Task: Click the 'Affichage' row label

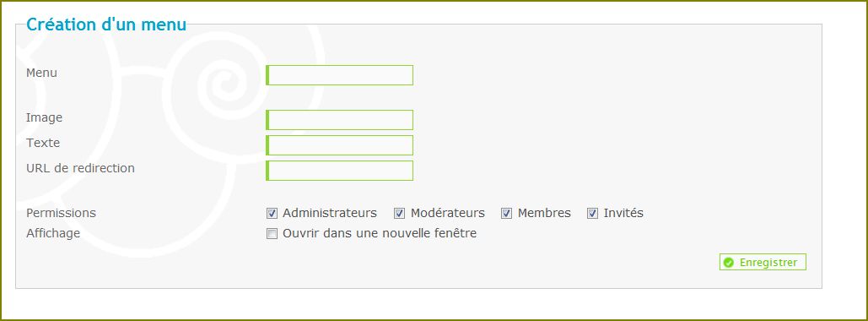Action: [x=53, y=233]
